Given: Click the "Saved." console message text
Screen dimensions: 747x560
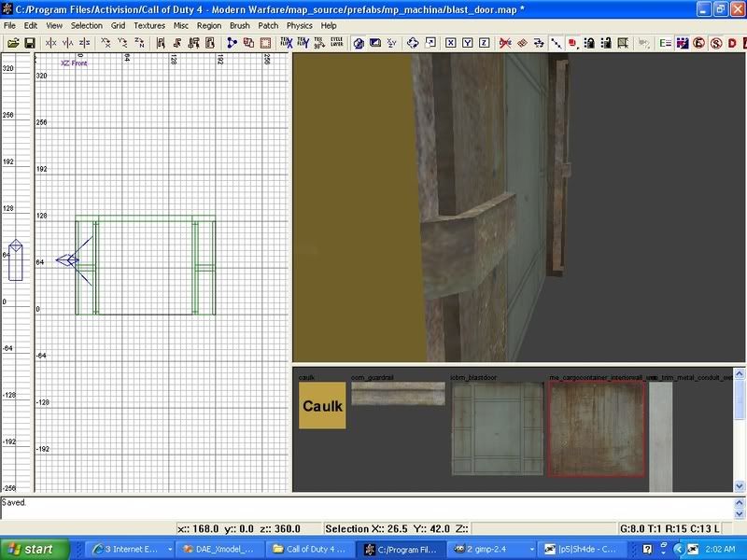Looking at the screenshot, I should coord(14,502).
